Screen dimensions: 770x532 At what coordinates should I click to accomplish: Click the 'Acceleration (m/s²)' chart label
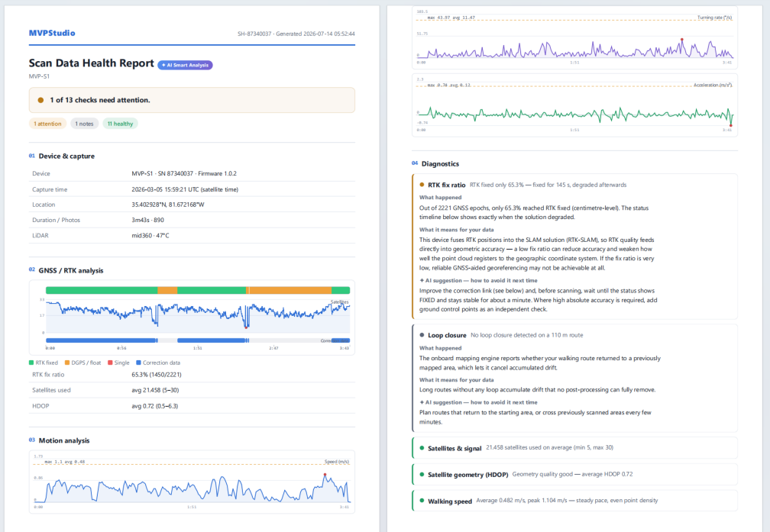pyautogui.click(x=713, y=85)
